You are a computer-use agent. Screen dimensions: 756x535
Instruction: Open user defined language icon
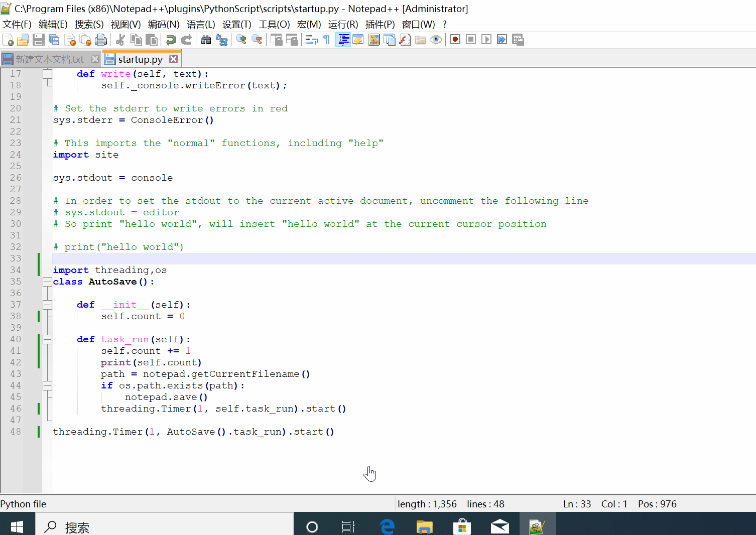click(358, 40)
